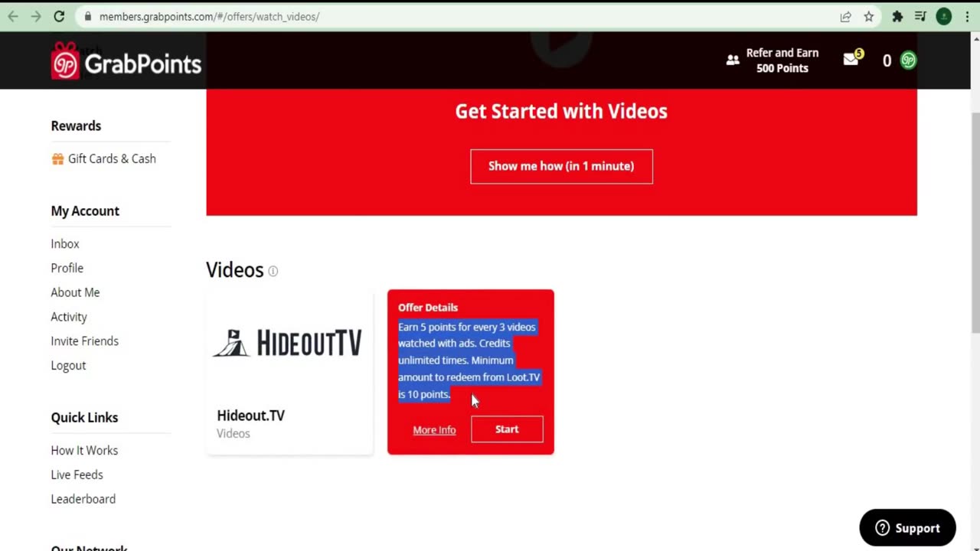Click the Offer Details heading text

point(428,308)
